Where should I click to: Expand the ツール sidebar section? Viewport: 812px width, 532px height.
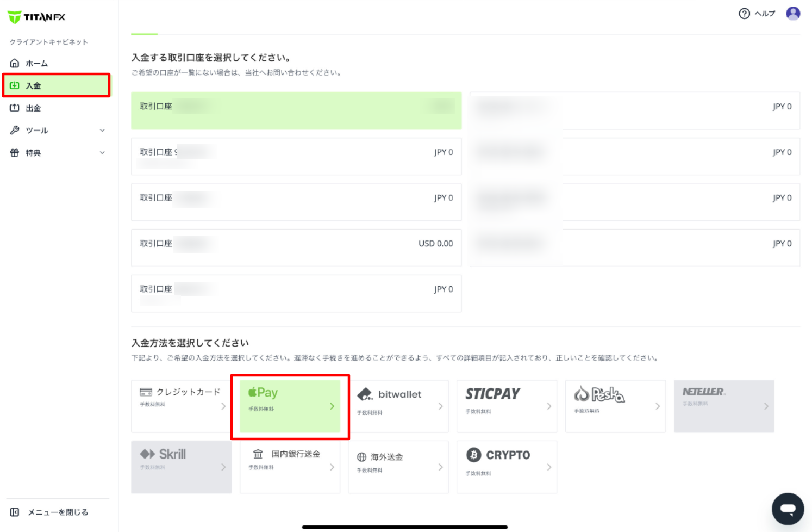pyautogui.click(x=57, y=130)
